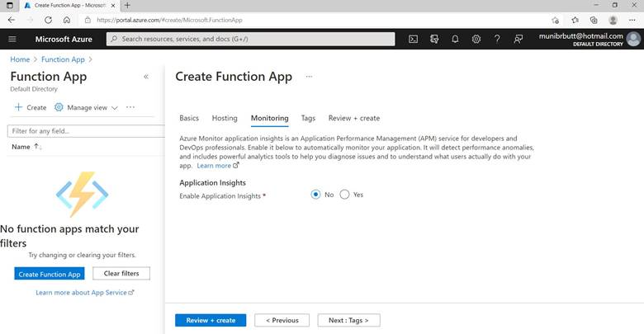Open browser Settings and more ellipsis

[x=632, y=20]
